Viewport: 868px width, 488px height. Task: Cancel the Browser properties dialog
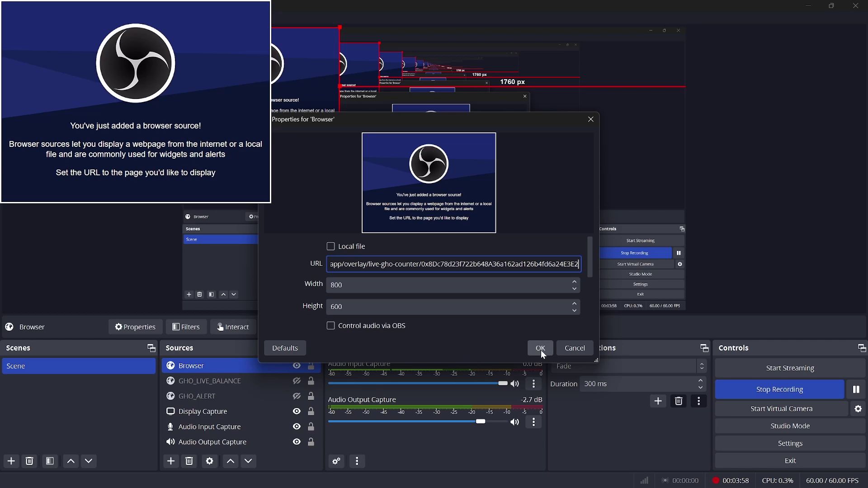[575, 348]
